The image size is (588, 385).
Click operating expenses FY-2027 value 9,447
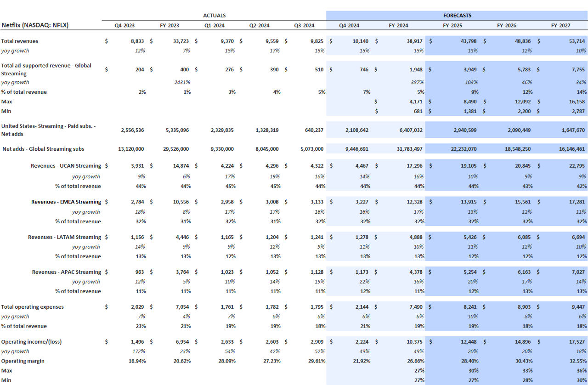coord(578,307)
